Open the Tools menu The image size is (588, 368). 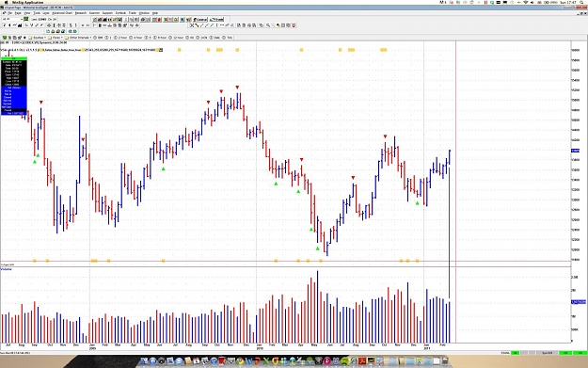[37, 13]
